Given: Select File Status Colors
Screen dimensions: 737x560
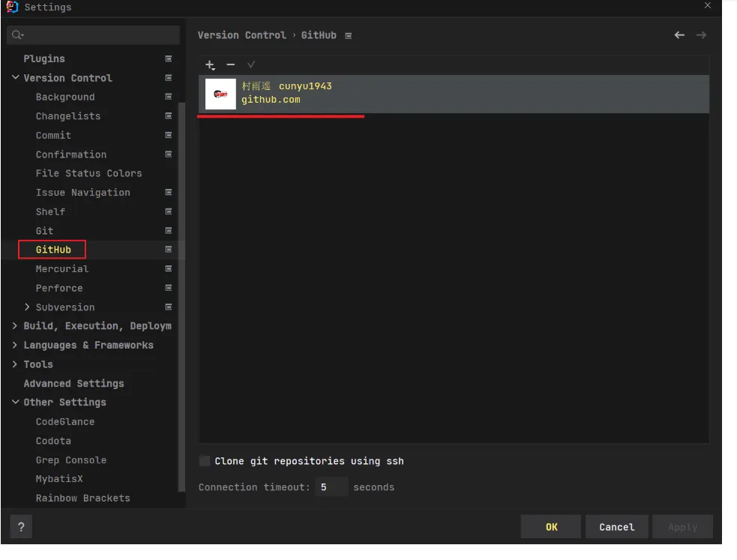Looking at the screenshot, I should [x=88, y=173].
